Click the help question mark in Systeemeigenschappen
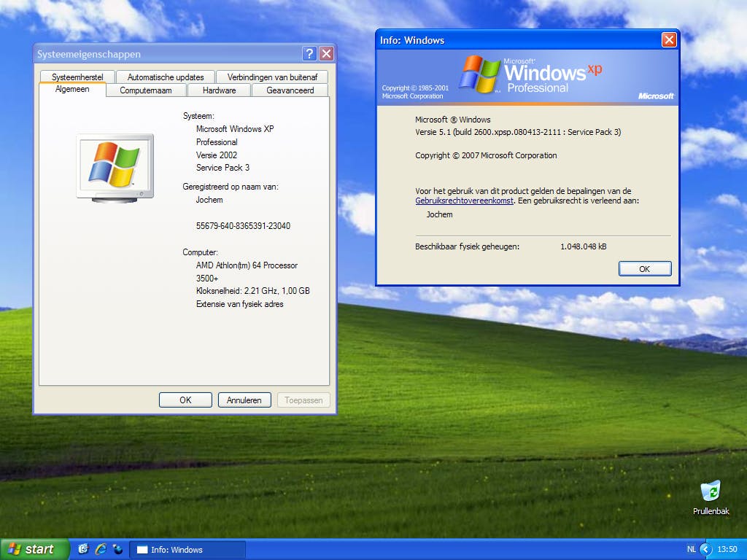 [309, 54]
